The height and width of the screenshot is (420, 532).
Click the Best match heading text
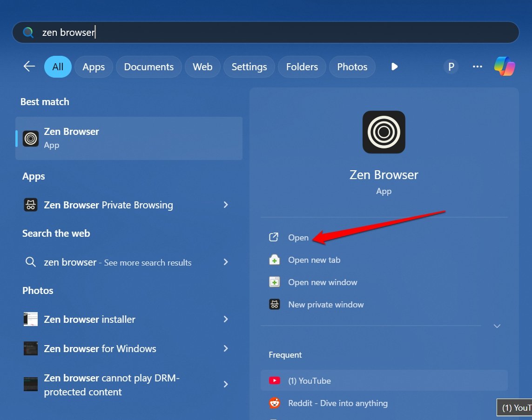click(x=45, y=102)
